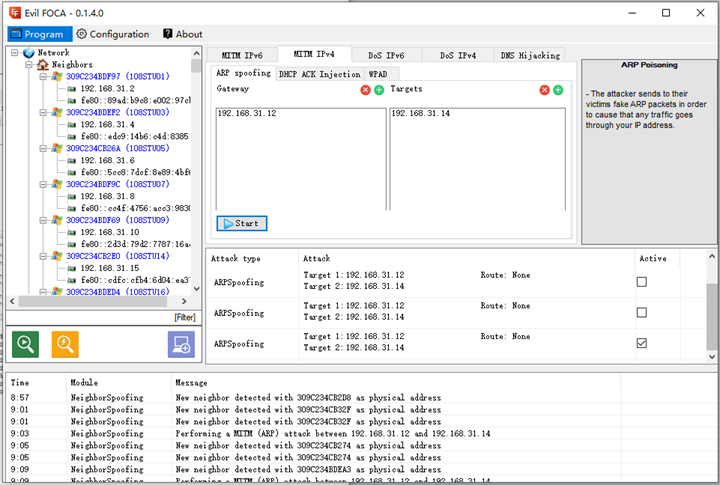This screenshot has height=485, width=720.
Task: Switch to DoS IPv6 tab
Action: tap(386, 55)
